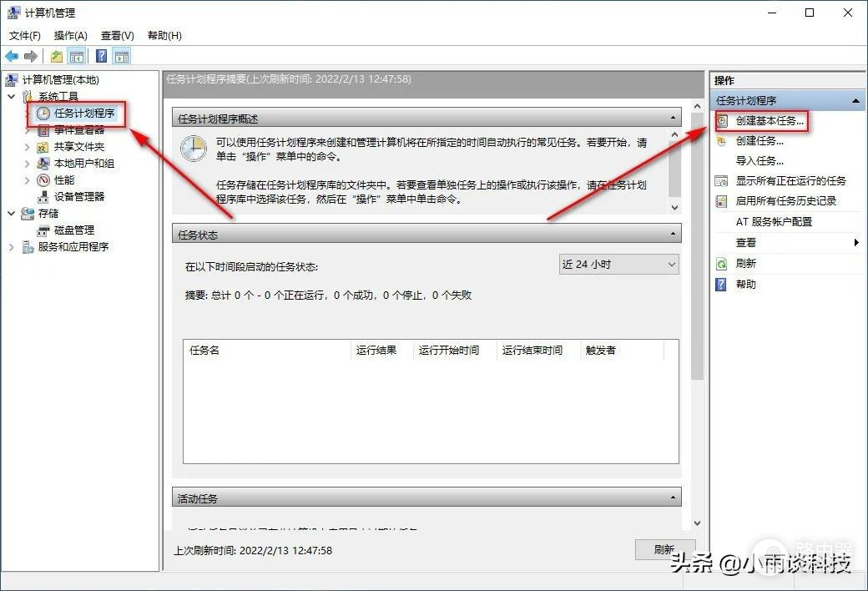Collapse the 存储 tree node

pyautogui.click(x=11, y=213)
